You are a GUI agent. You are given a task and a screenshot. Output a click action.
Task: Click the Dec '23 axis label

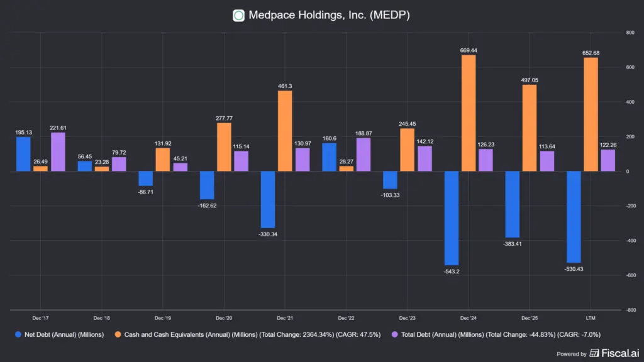[407, 318]
